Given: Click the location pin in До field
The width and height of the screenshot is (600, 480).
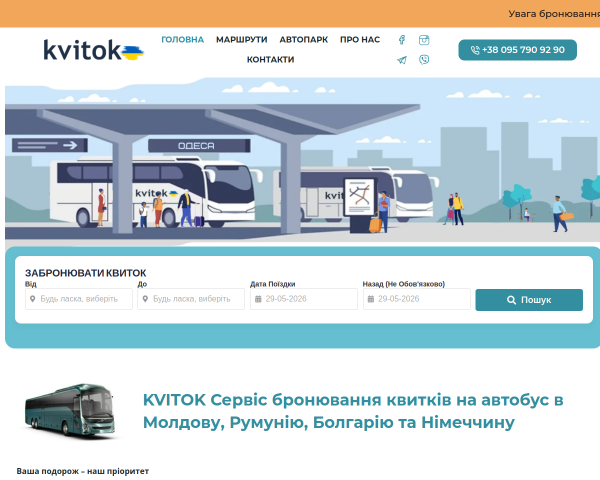Looking at the screenshot, I should [145, 299].
